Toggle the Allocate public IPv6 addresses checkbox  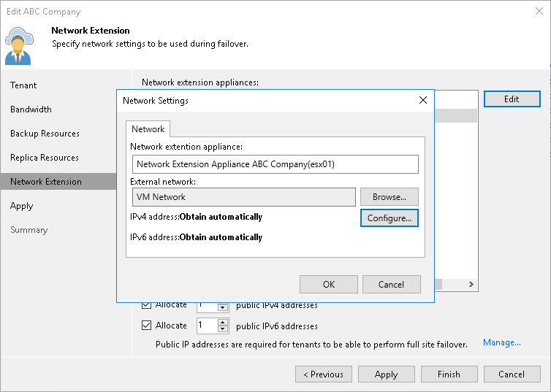(147, 326)
